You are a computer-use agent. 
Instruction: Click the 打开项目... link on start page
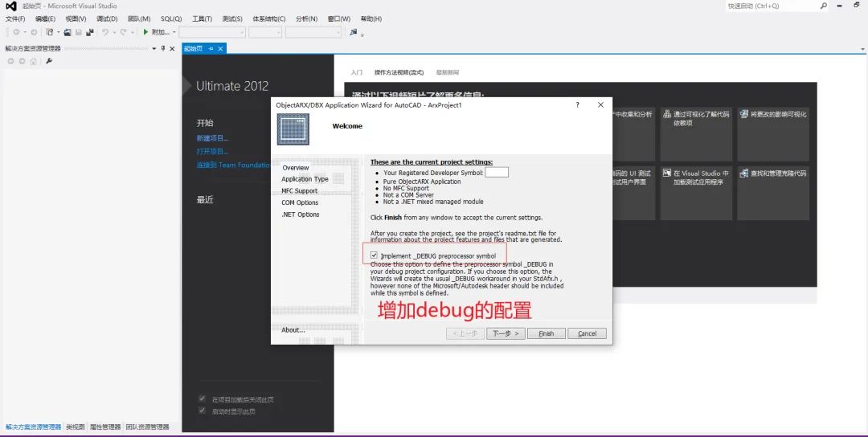pyautogui.click(x=212, y=152)
